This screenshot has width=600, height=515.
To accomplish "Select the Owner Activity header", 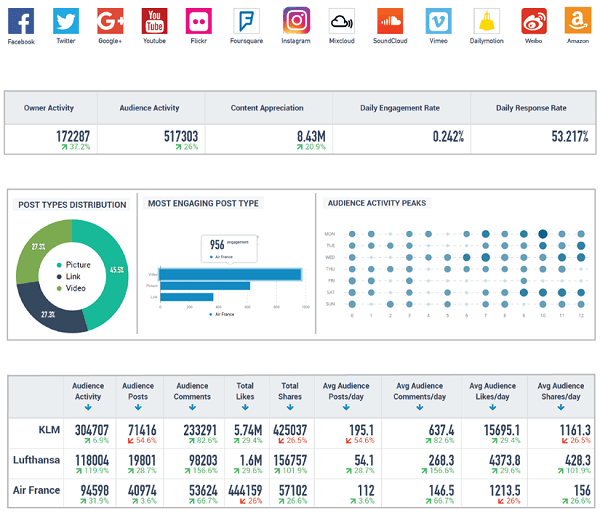I will (x=49, y=108).
